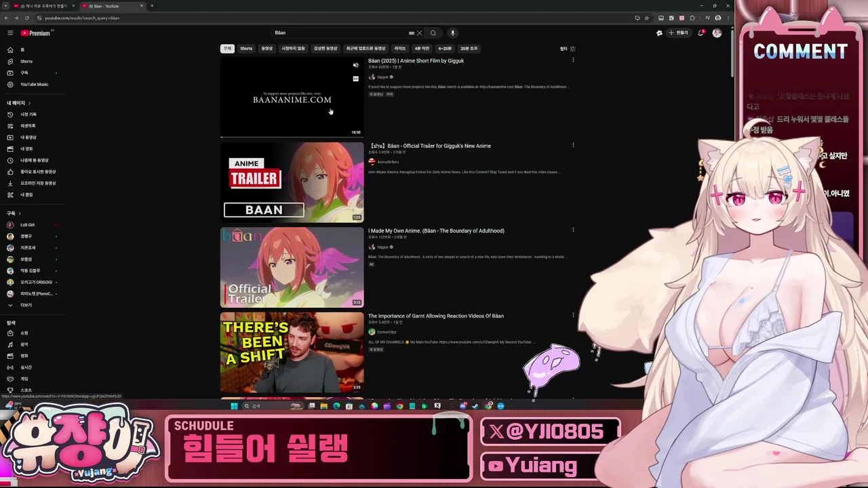Open the Windows Start button
Screen dimensions: 868x488
[x=234, y=406]
